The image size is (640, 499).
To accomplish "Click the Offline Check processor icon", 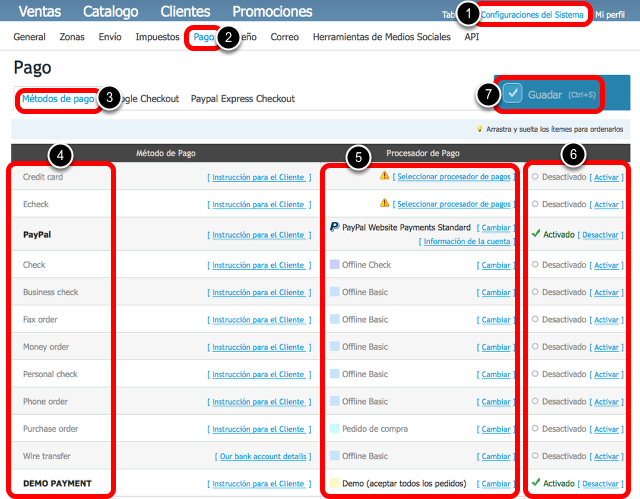I will 334,265.
